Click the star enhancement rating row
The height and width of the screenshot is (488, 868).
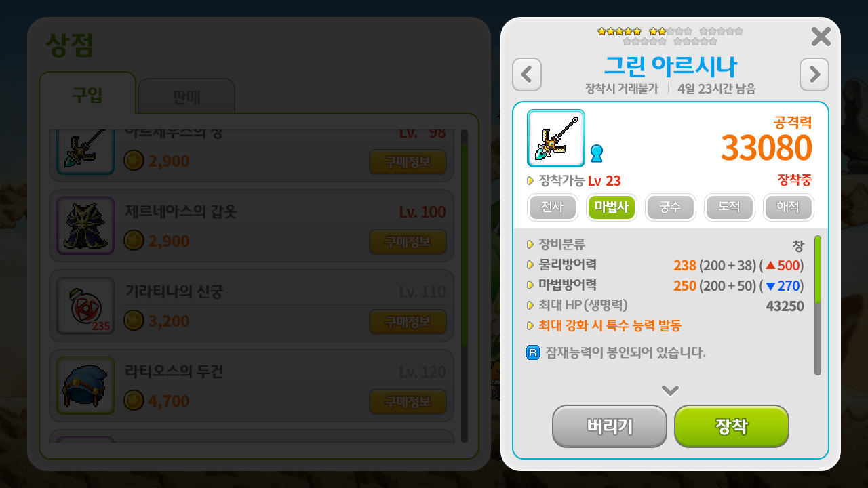pos(670,36)
